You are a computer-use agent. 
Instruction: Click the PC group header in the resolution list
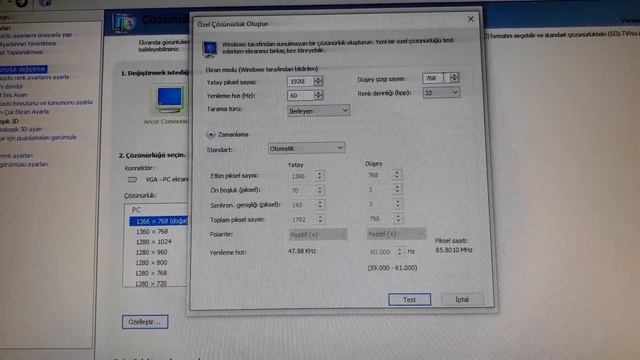(x=136, y=210)
